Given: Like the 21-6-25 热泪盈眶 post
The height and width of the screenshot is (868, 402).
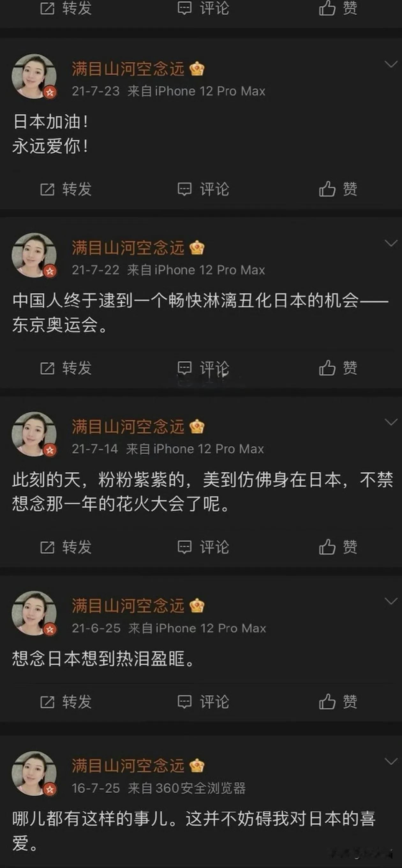Looking at the screenshot, I should 338,702.
